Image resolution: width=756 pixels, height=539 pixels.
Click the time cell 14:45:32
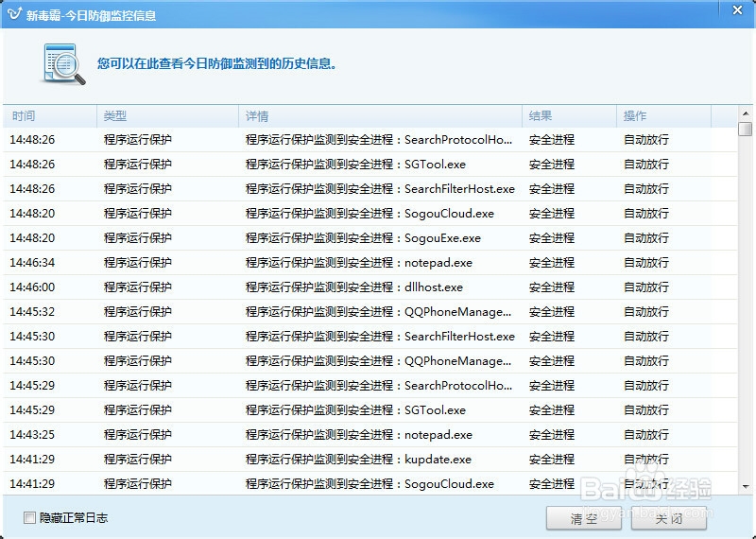coord(32,312)
